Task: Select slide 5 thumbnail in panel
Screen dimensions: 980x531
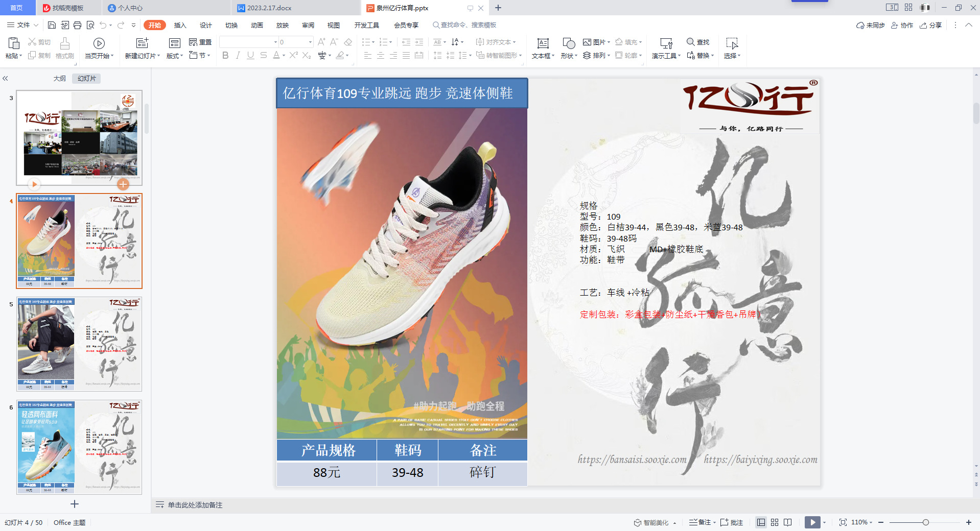Action: [79, 344]
